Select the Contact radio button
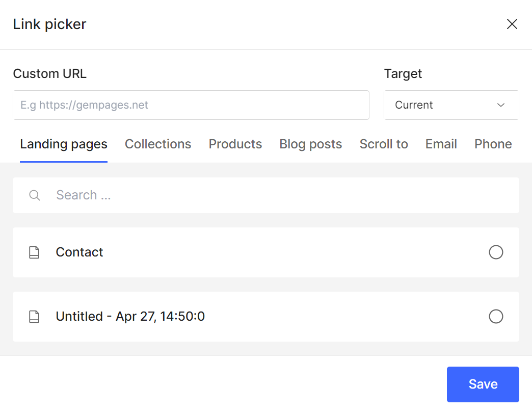The height and width of the screenshot is (412, 532). pyautogui.click(x=496, y=252)
